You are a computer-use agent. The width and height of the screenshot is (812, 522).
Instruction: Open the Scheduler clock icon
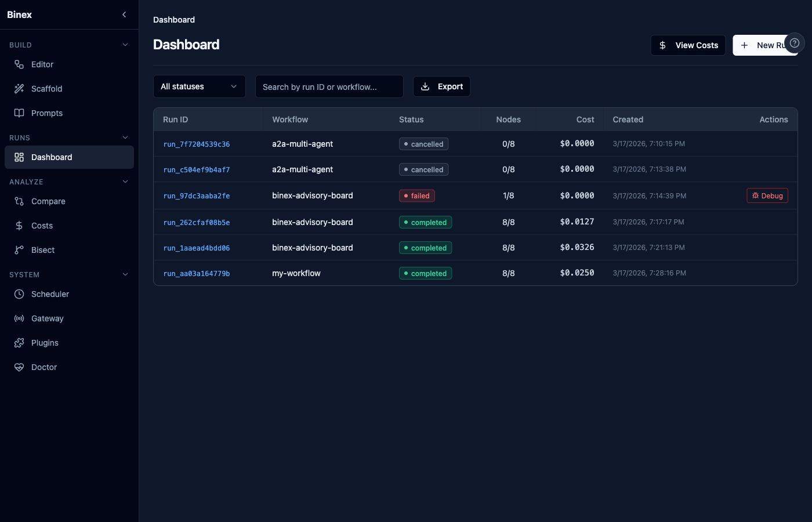[19, 293]
